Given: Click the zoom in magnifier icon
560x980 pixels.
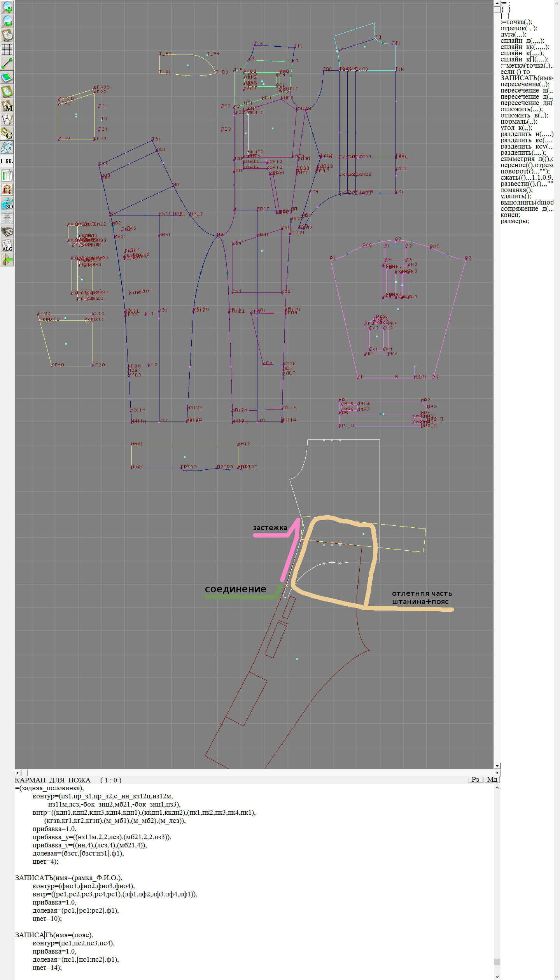Looking at the screenshot, I should click(x=7, y=7).
